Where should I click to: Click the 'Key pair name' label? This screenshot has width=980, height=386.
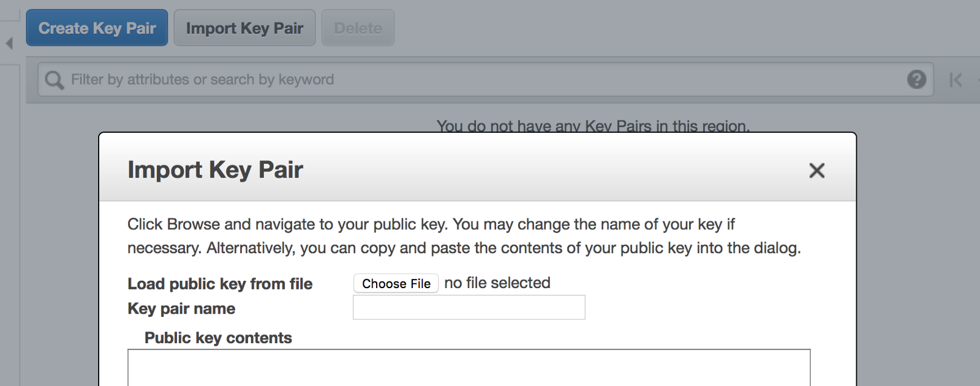[181, 308]
